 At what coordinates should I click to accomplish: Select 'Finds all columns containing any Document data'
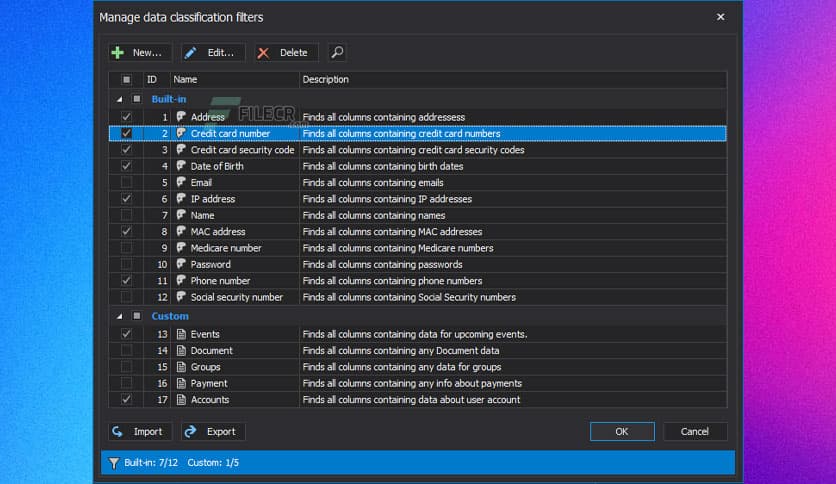pos(401,351)
